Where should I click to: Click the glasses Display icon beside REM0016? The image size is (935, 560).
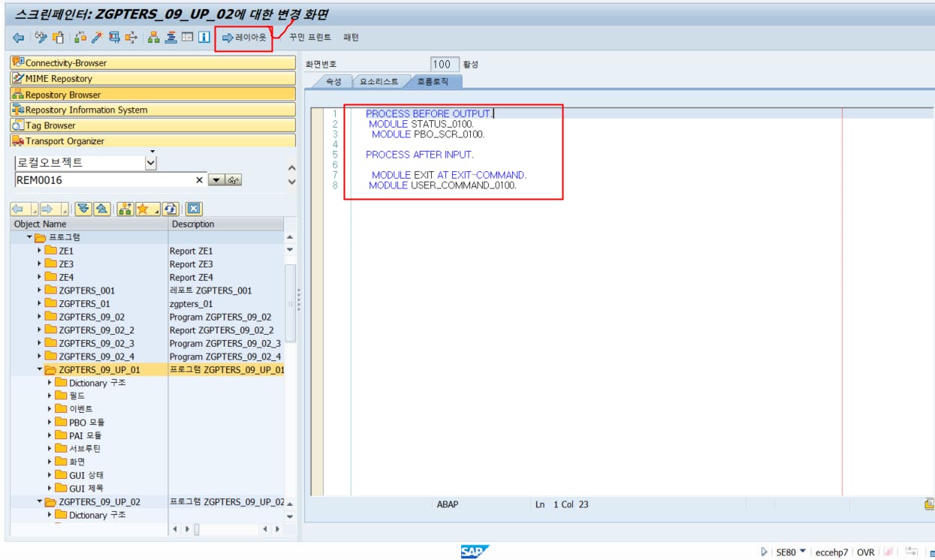(x=234, y=180)
